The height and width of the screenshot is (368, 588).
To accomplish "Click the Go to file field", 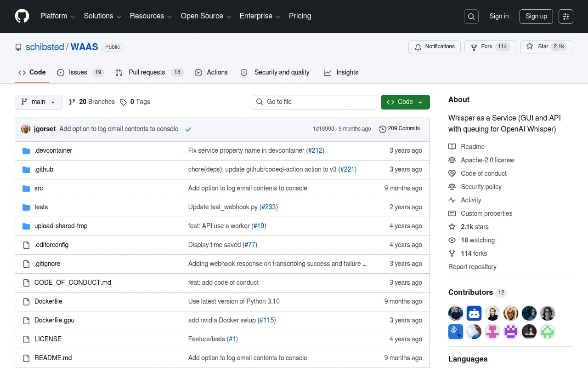I will point(314,102).
